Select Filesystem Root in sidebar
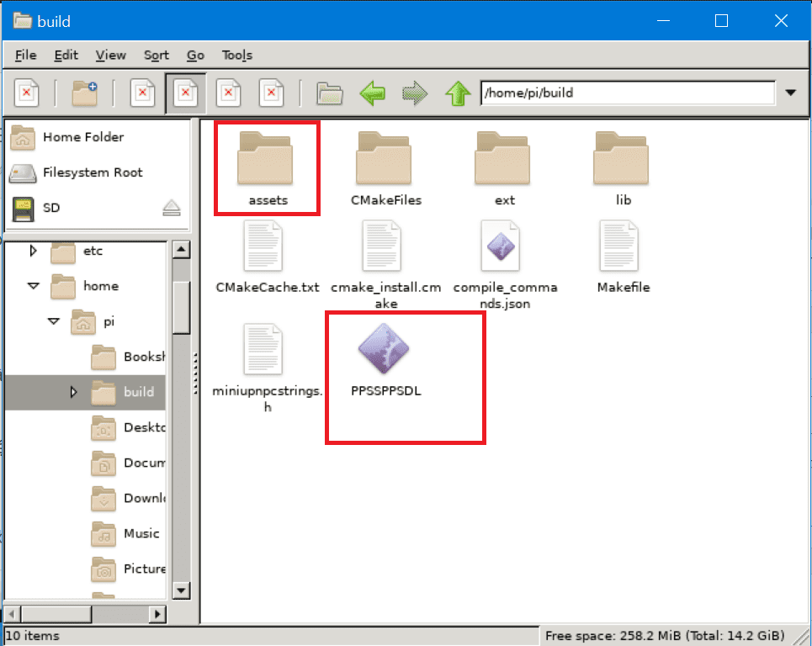 [92, 172]
